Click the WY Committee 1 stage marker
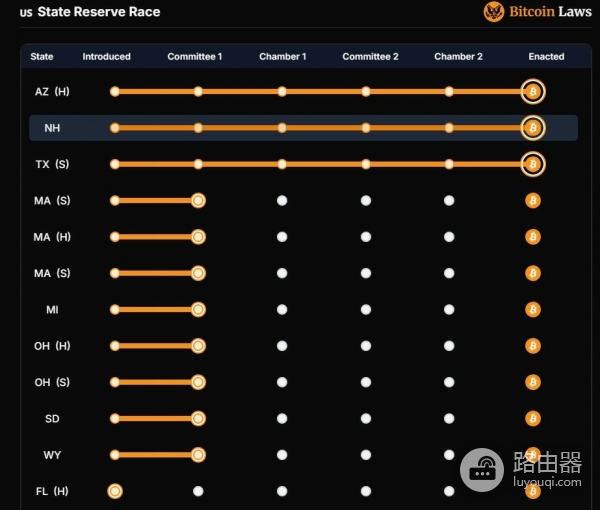The image size is (600, 510). [x=198, y=455]
